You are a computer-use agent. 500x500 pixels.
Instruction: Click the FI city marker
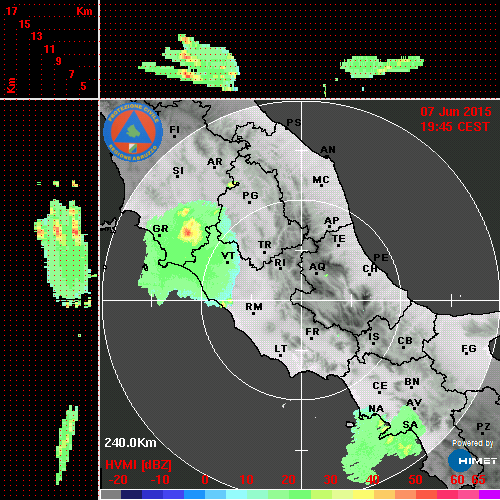(175, 131)
